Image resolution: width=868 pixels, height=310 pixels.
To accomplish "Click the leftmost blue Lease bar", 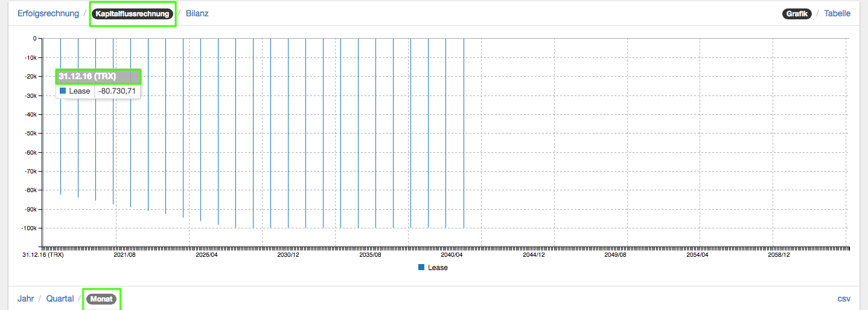I will (60, 151).
